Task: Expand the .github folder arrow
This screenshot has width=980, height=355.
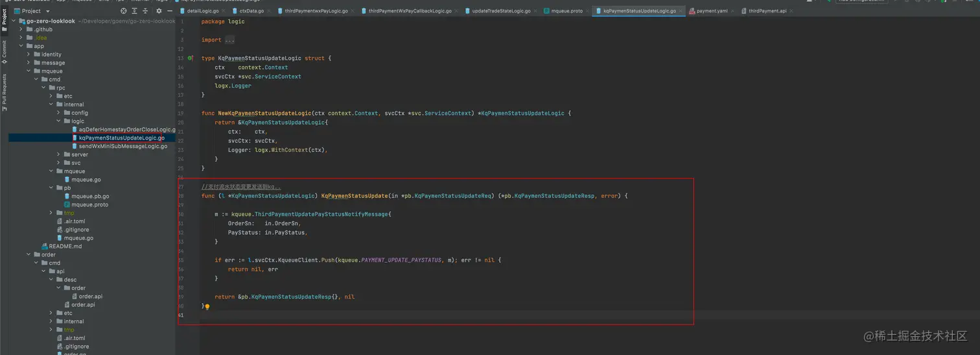Action: (x=21, y=29)
